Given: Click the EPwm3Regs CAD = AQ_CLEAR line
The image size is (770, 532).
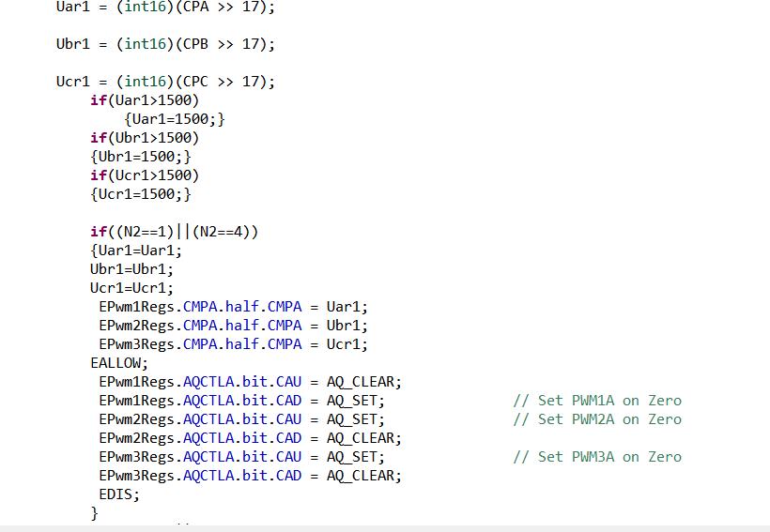Looking at the screenshot, I should coord(250,476).
